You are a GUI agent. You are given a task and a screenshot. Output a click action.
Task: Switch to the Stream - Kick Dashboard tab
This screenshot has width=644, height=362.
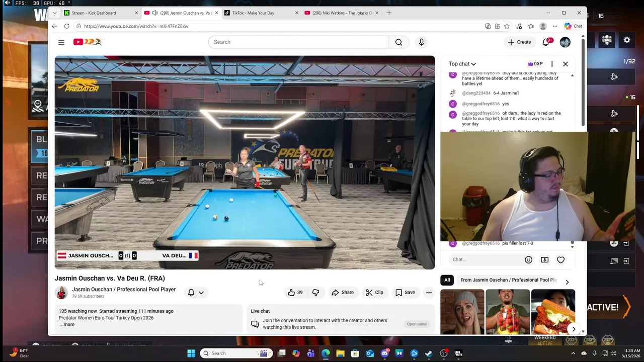tap(100, 13)
